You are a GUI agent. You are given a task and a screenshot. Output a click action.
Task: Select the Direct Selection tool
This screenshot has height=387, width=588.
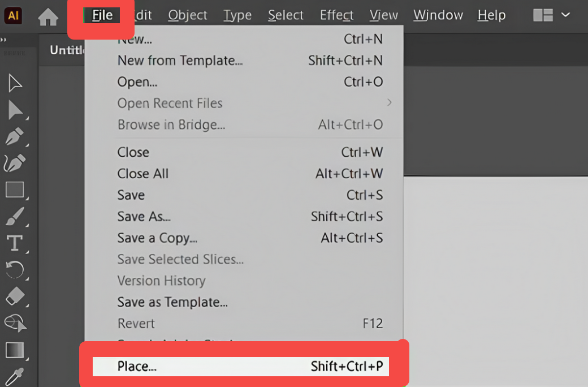point(14,110)
